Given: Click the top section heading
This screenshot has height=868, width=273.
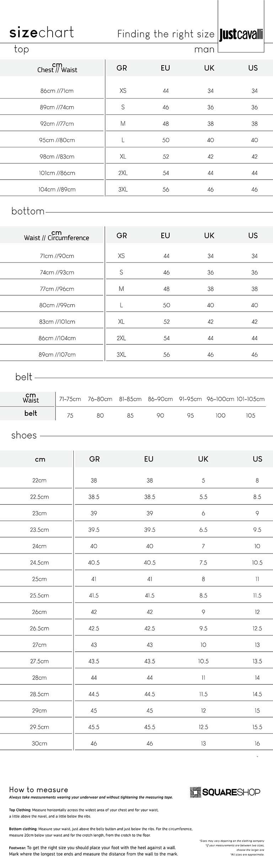Looking at the screenshot, I should [21, 49].
